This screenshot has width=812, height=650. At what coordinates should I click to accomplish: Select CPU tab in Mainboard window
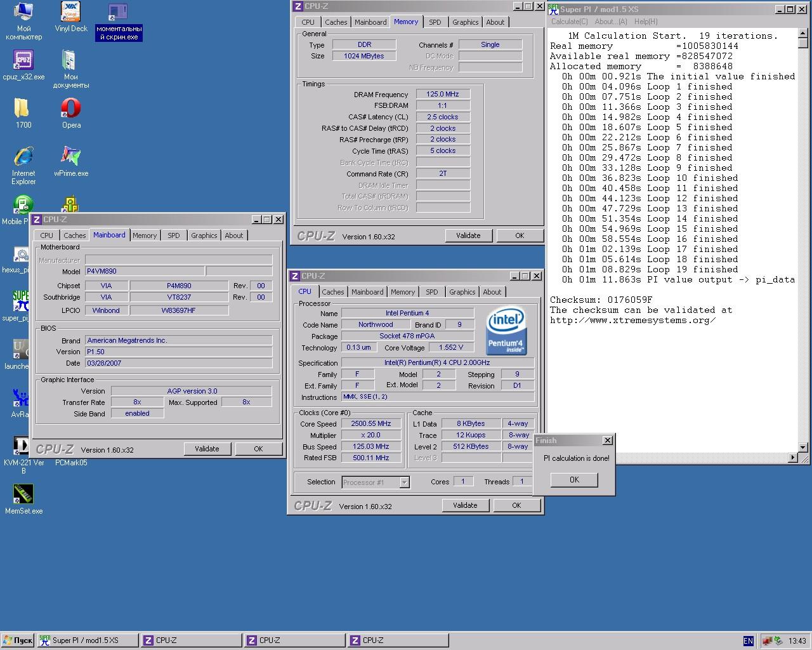[x=47, y=235]
